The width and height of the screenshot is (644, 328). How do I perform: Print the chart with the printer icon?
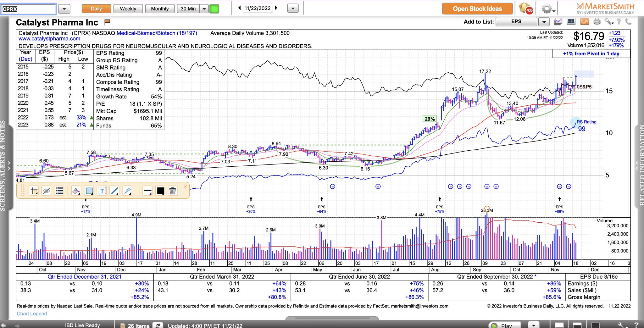(597, 22)
